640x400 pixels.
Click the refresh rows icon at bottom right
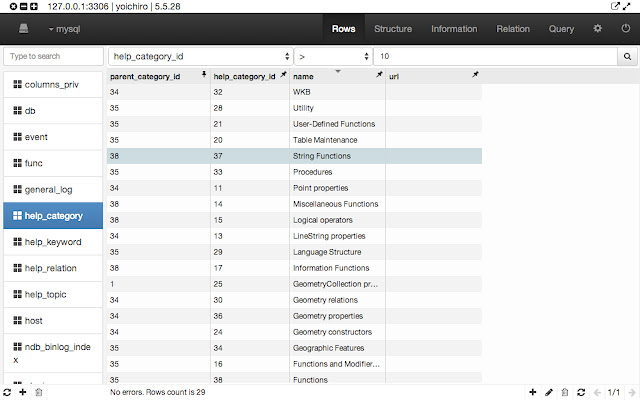(581, 392)
